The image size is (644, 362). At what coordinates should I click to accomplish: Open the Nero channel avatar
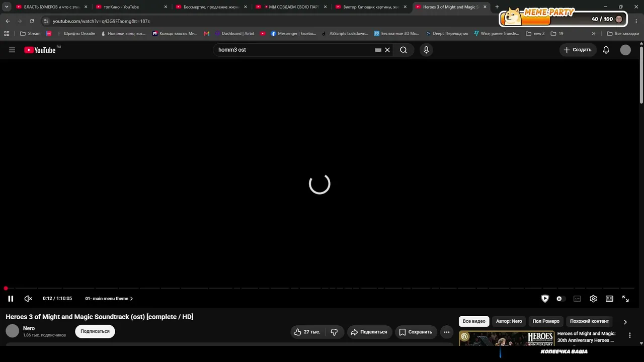(x=12, y=331)
